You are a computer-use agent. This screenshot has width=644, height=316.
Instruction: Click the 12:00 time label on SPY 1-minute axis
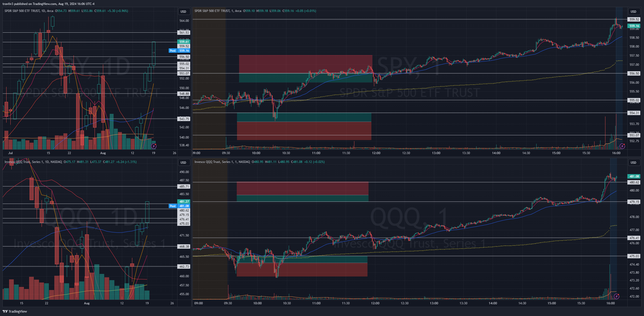376,153
